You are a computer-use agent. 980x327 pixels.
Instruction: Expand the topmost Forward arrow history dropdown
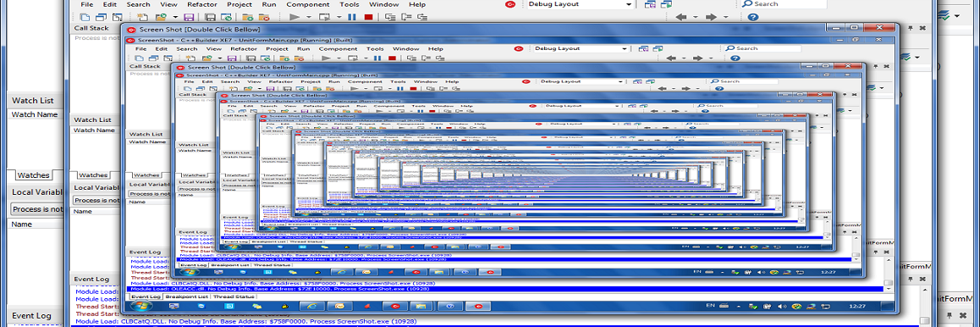[725, 18]
